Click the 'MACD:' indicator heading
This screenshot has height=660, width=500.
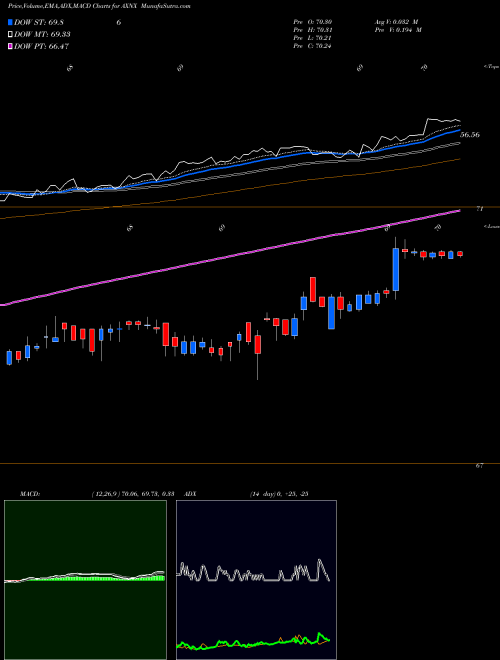30,494
